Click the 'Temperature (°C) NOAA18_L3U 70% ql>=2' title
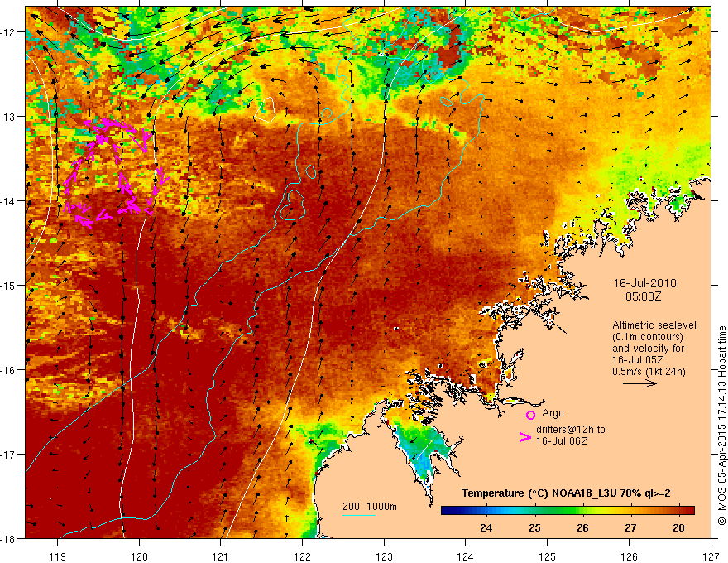 (566, 493)
